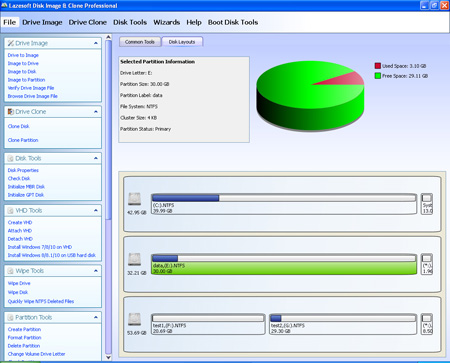Select the test2 (G:) NTFS partition
The height and width of the screenshot is (363, 450).
(343, 324)
